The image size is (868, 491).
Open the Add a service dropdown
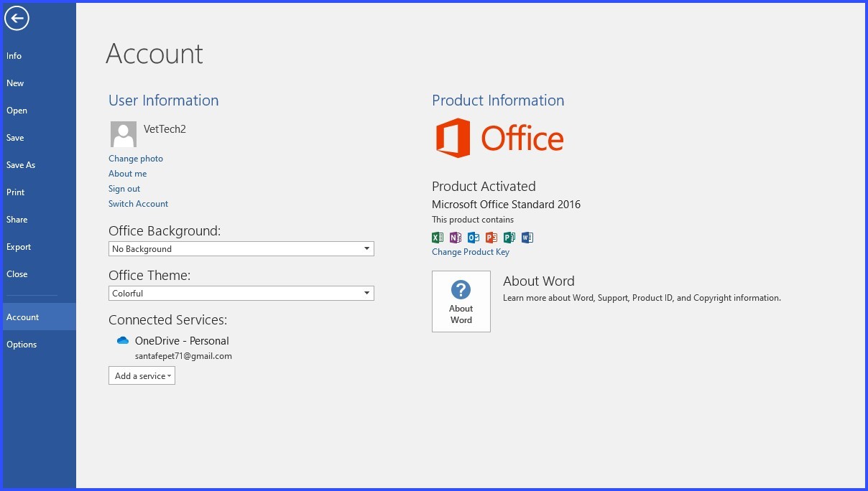click(x=142, y=375)
